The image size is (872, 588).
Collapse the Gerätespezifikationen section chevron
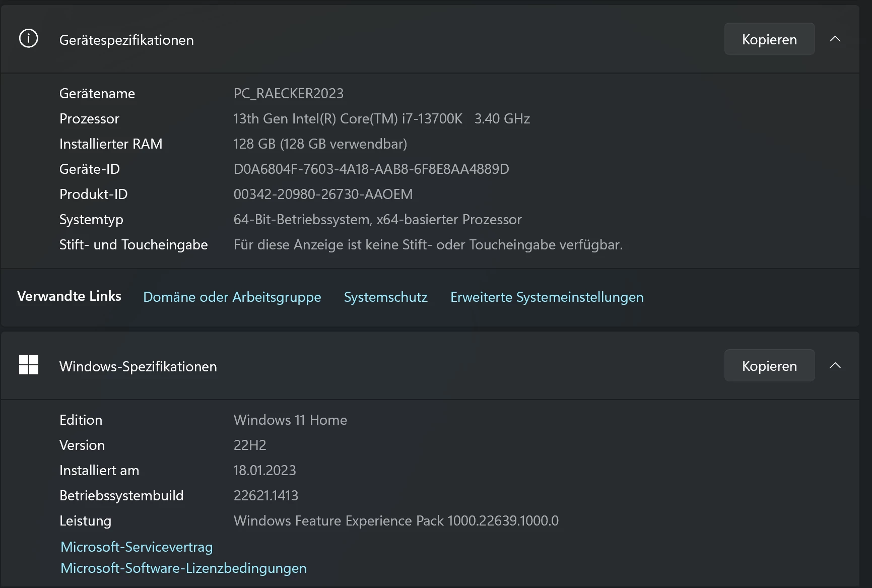click(835, 39)
